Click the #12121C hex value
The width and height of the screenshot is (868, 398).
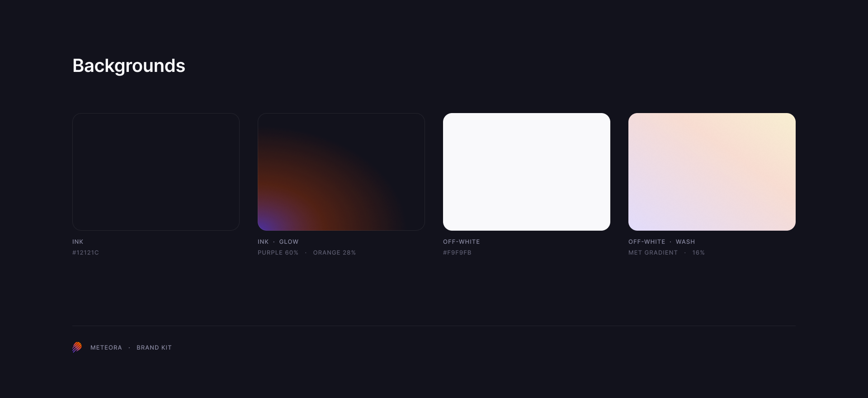point(85,253)
